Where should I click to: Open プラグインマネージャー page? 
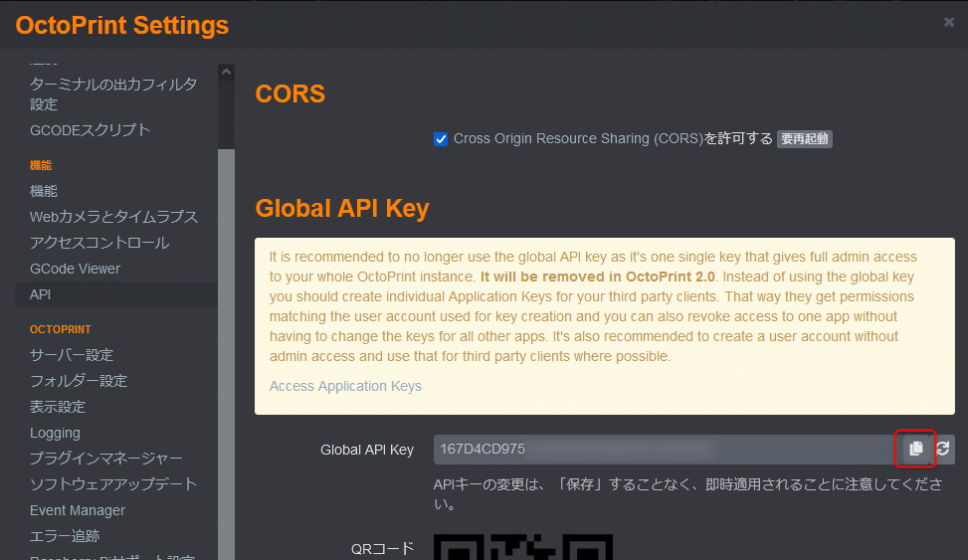(x=106, y=459)
